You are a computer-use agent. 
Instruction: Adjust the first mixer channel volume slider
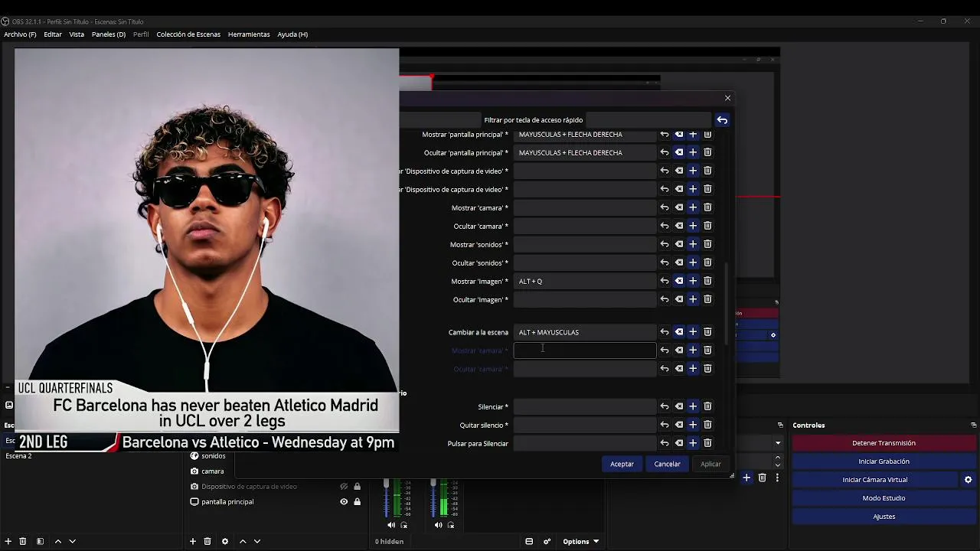tap(387, 484)
